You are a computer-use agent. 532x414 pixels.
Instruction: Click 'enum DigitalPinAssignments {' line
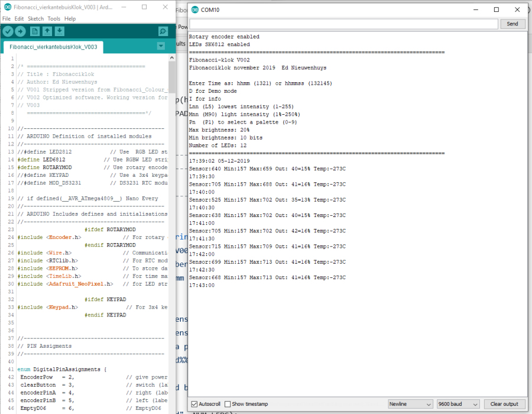pyautogui.click(x=62, y=369)
